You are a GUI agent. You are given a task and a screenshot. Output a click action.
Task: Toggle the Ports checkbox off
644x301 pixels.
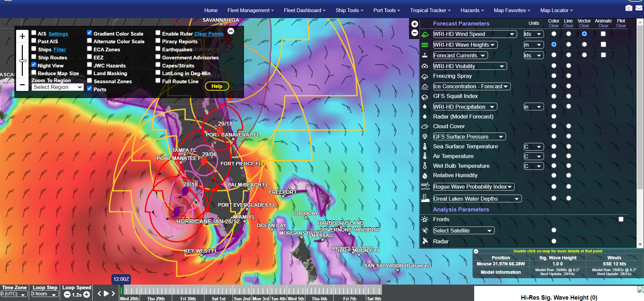(x=90, y=88)
